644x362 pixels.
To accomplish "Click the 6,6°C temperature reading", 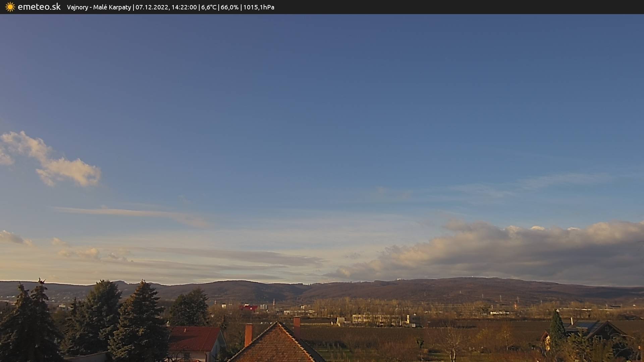I will [x=209, y=7].
